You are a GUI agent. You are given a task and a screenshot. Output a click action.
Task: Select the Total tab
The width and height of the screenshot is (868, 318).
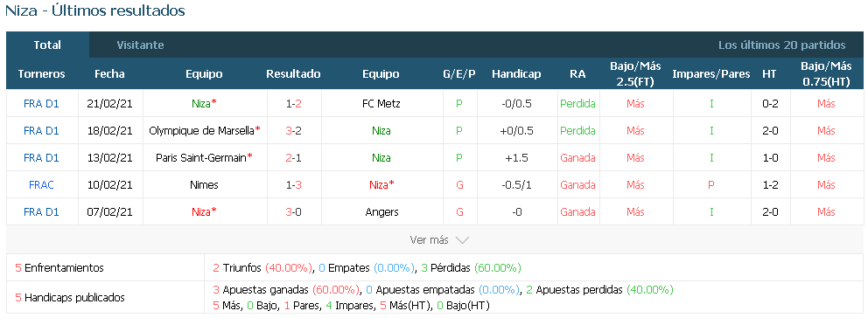click(47, 45)
